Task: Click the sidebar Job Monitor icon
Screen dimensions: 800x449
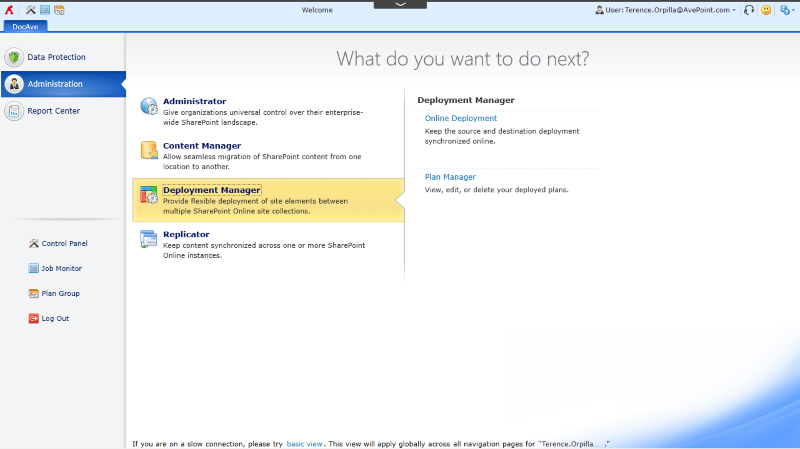Action: pyautogui.click(x=34, y=268)
